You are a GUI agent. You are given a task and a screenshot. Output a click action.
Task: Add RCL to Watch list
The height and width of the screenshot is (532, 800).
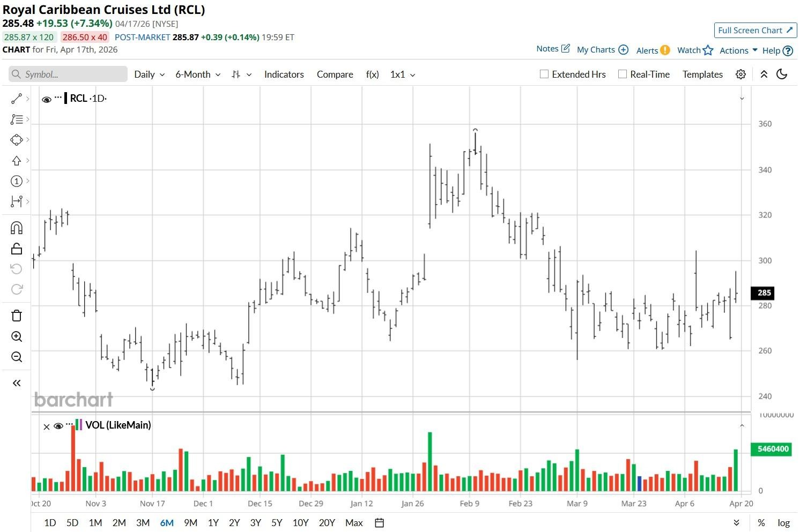click(x=695, y=50)
